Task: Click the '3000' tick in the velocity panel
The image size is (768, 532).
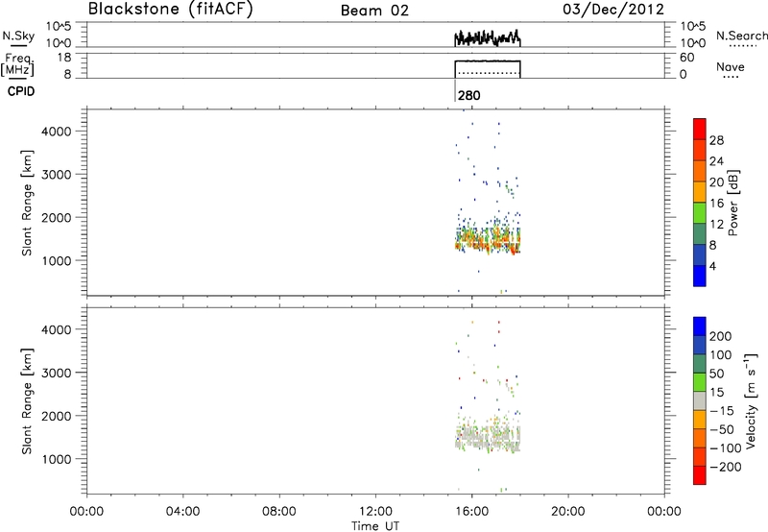Action: tap(57, 373)
